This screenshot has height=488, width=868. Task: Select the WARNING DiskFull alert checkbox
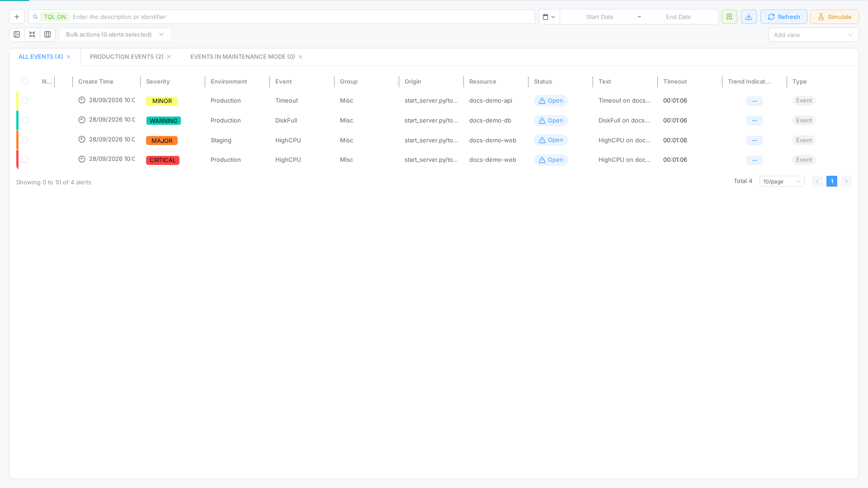pos(25,120)
